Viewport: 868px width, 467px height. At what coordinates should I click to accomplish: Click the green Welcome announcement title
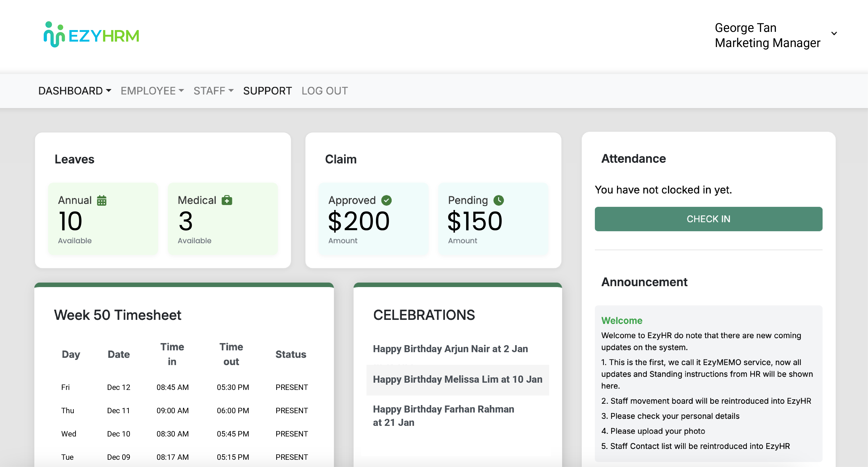(x=622, y=320)
